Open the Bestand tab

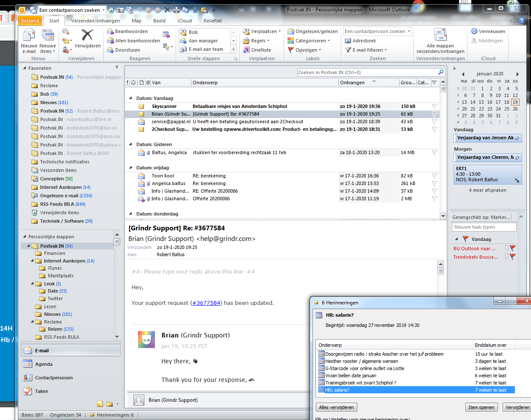pyautogui.click(x=30, y=21)
